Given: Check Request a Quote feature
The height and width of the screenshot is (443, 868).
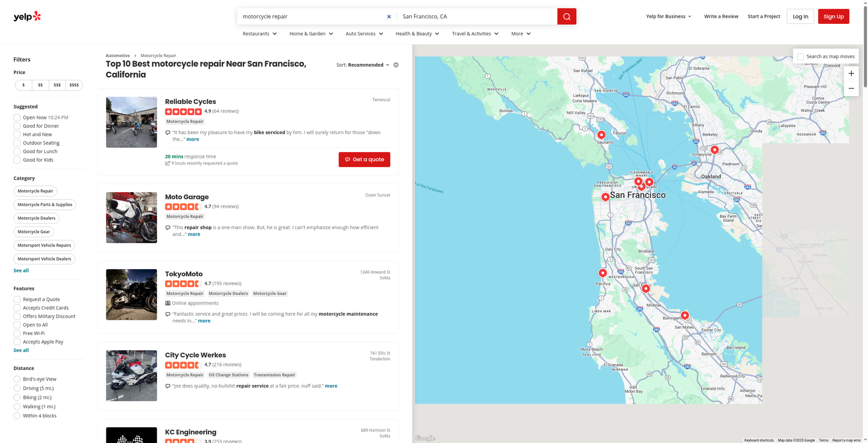Looking at the screenshot, I should (17, 299).
